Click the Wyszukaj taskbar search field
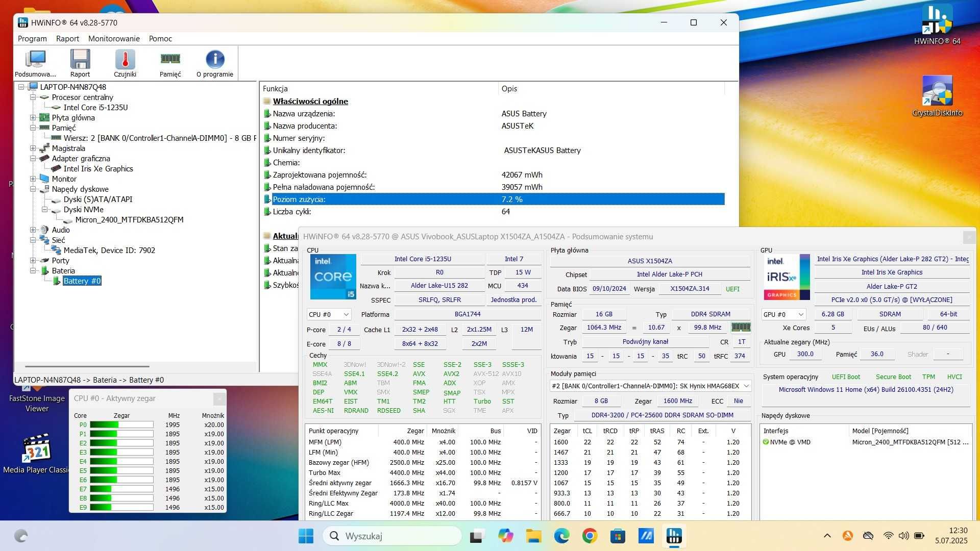This screenshot has height=551, width=980. click(392, 536)
